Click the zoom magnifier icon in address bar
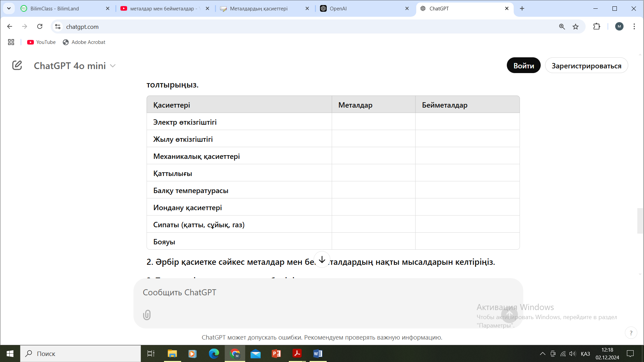Screen dimensions: 644x362 (x=562, y=27)
